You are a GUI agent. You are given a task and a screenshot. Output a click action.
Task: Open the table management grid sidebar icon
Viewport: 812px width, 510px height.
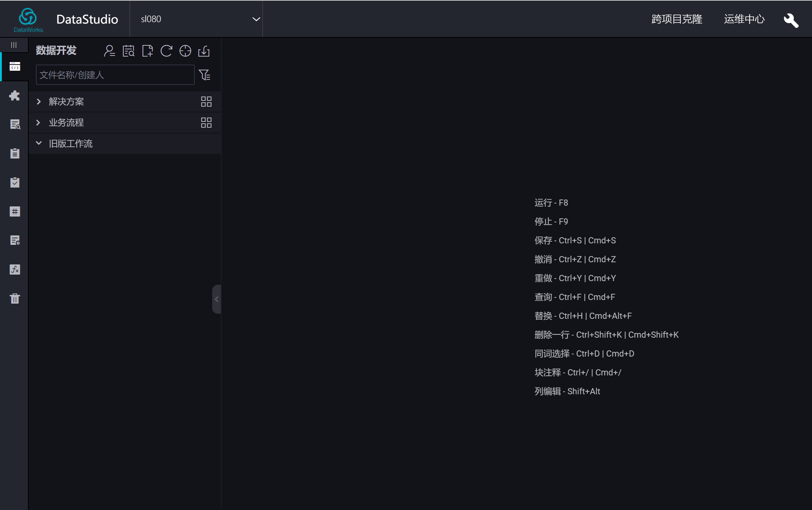pyautogui.click(x=15, y=211)
